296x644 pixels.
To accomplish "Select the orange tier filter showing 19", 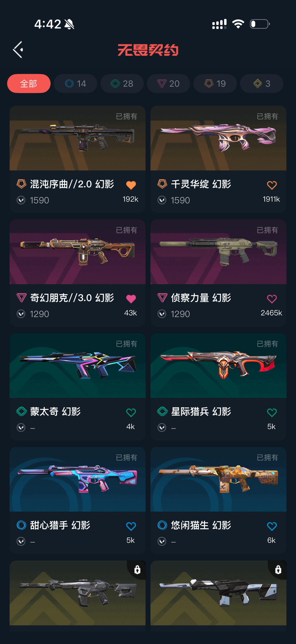I will pyautogui.click(x=215, y=83).
